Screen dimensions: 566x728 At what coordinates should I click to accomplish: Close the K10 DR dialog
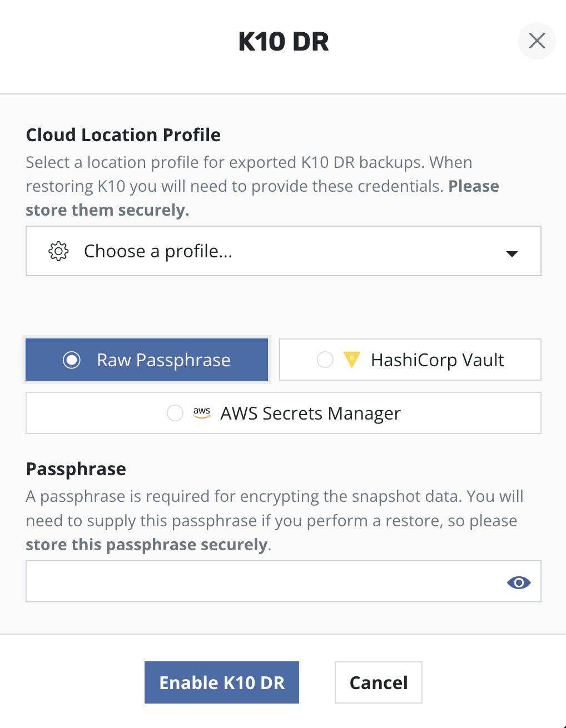(x=537, y=41)
